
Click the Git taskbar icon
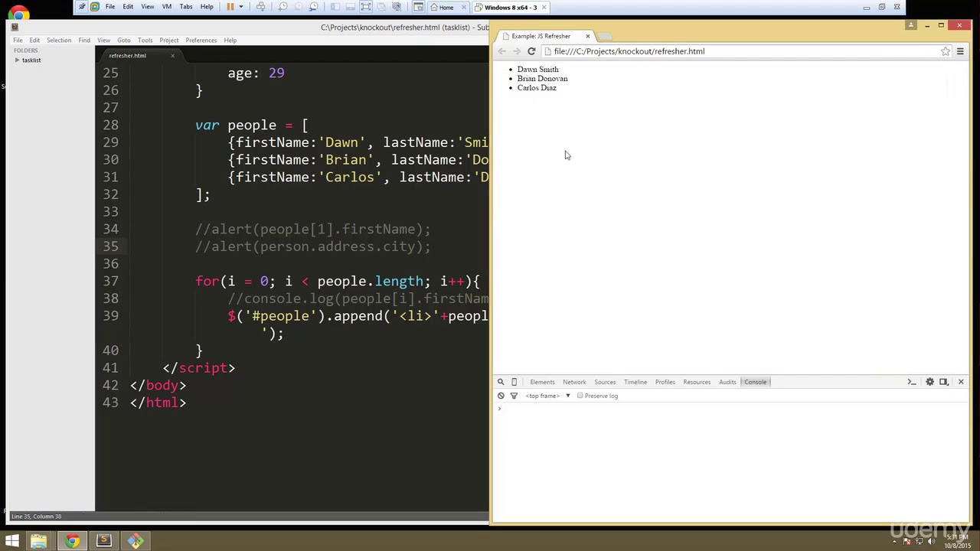(136, 542)
